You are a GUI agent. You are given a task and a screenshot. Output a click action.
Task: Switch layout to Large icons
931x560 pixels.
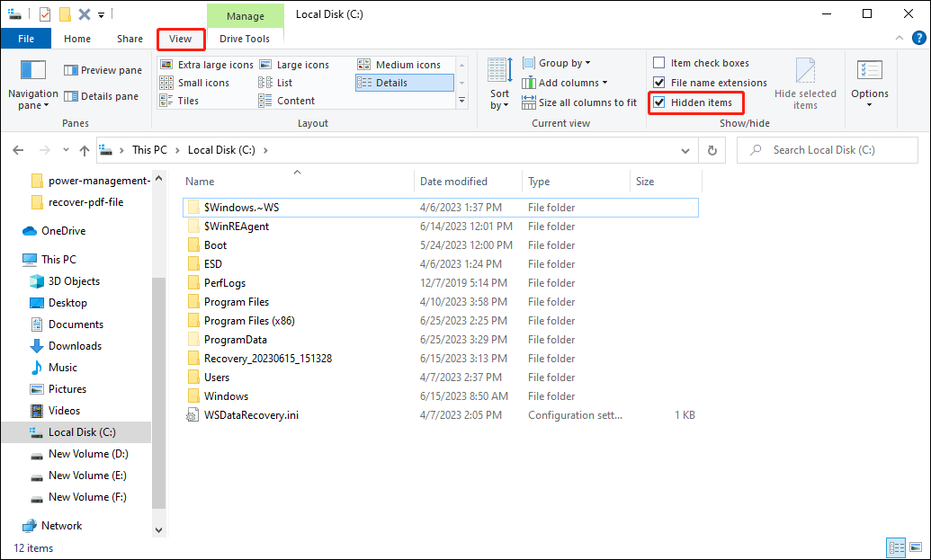click(x=294, y=65)
